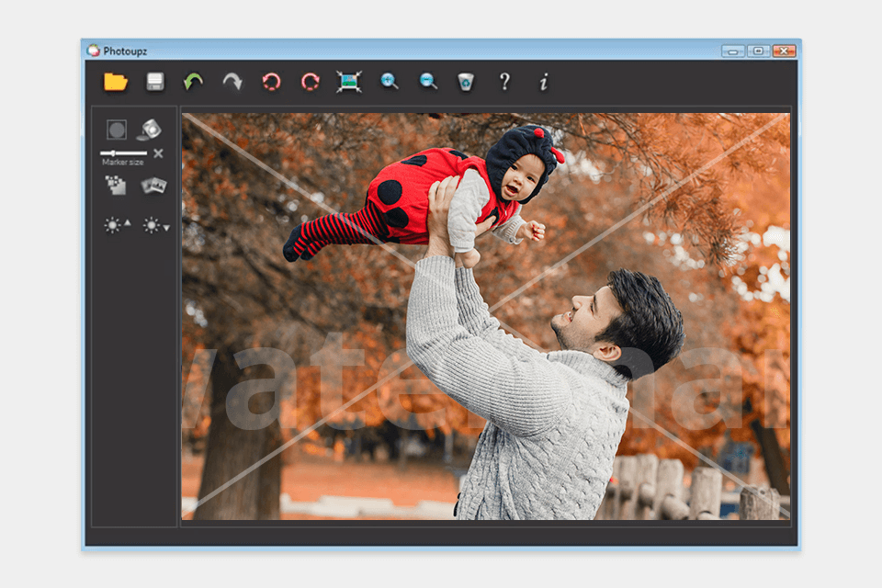This screenshot has height=588, width=882.
Task: View program information
Action: tap(542, 82)
